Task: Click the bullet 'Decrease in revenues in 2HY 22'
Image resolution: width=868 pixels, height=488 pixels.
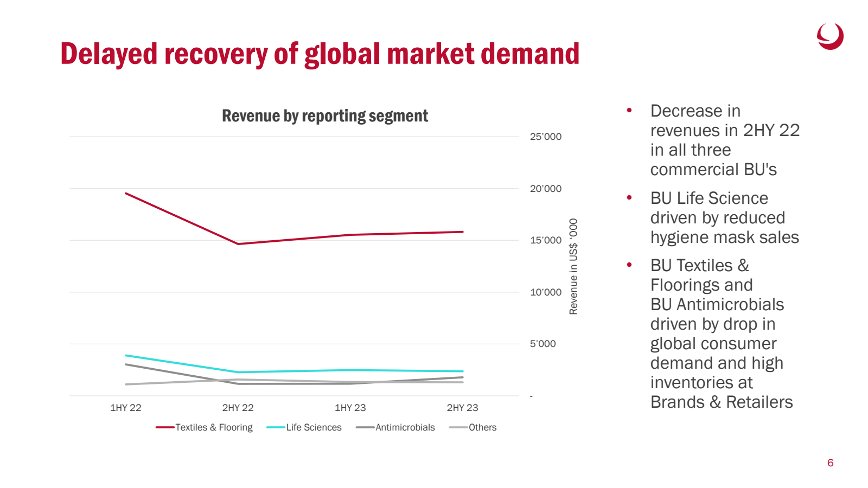Action: (725, 140)
